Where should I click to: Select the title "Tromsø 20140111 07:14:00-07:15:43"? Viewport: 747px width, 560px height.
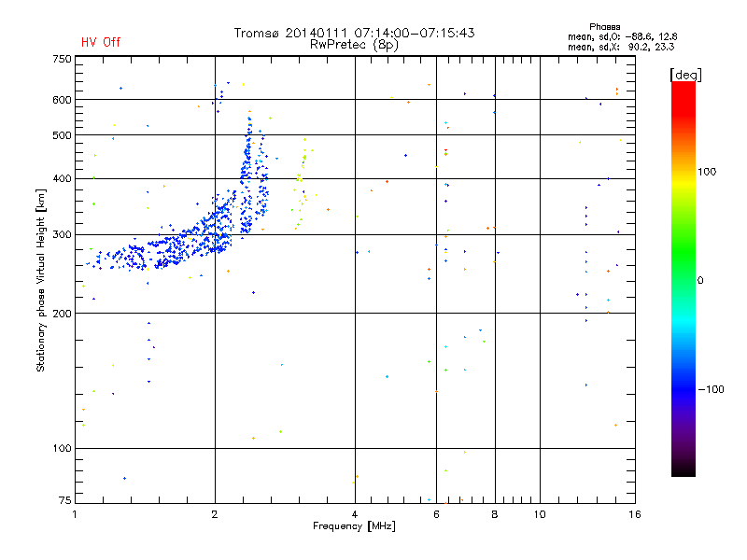click(x=354, y=33)
